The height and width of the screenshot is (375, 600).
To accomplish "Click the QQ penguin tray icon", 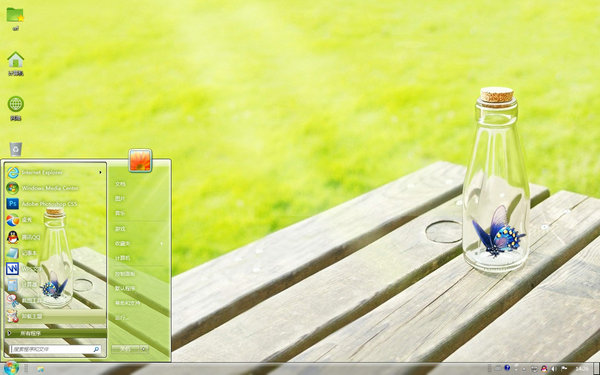I will pos(544,369).
